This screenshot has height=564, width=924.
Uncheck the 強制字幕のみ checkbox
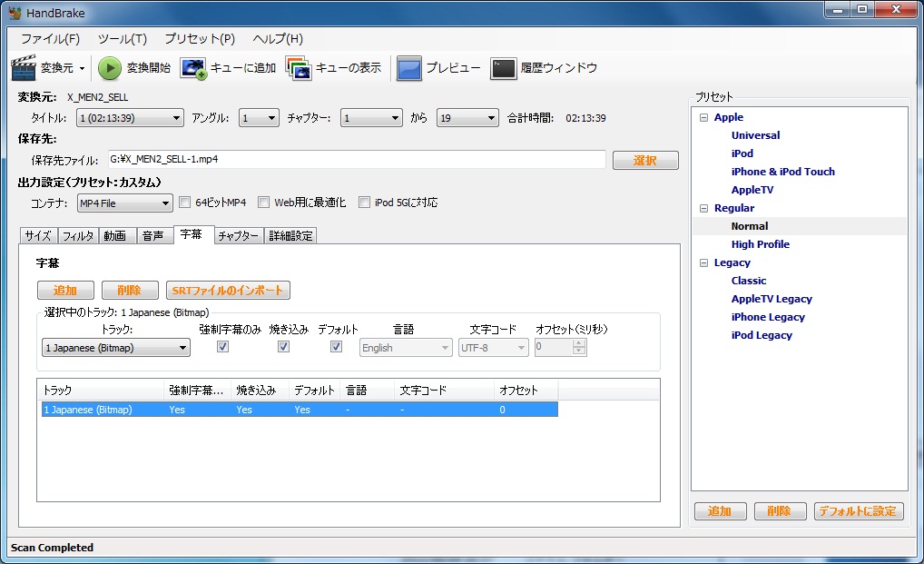point(222,347)
